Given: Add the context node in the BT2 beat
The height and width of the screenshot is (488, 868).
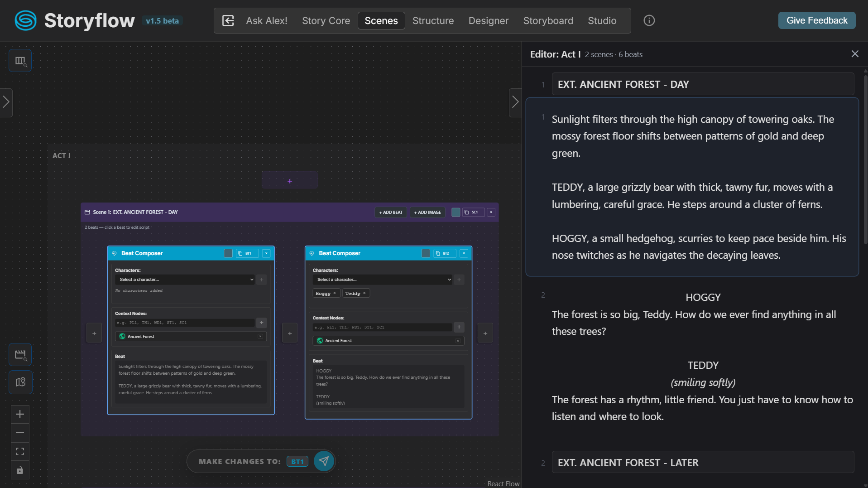Looking at the screenshot, I should click(459, 327).
